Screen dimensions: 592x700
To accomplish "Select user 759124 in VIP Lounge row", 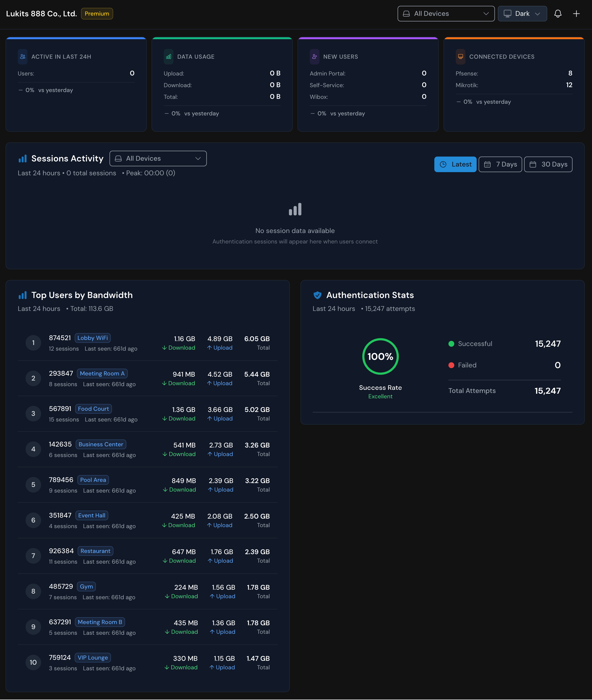I will click(60, 658).
